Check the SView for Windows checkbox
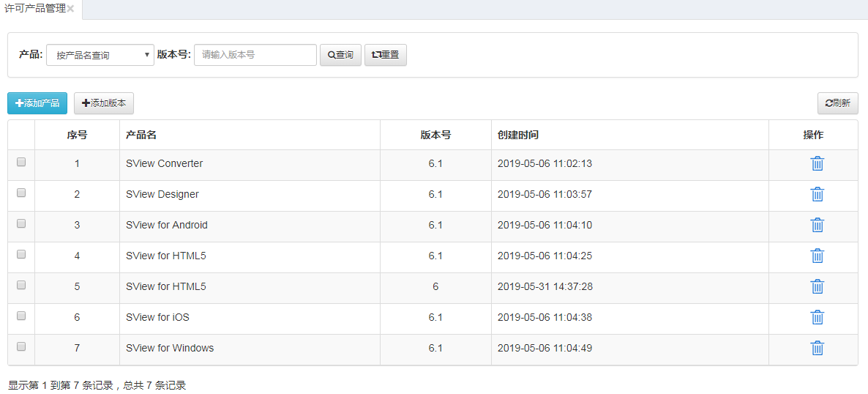 coord(21,346)
